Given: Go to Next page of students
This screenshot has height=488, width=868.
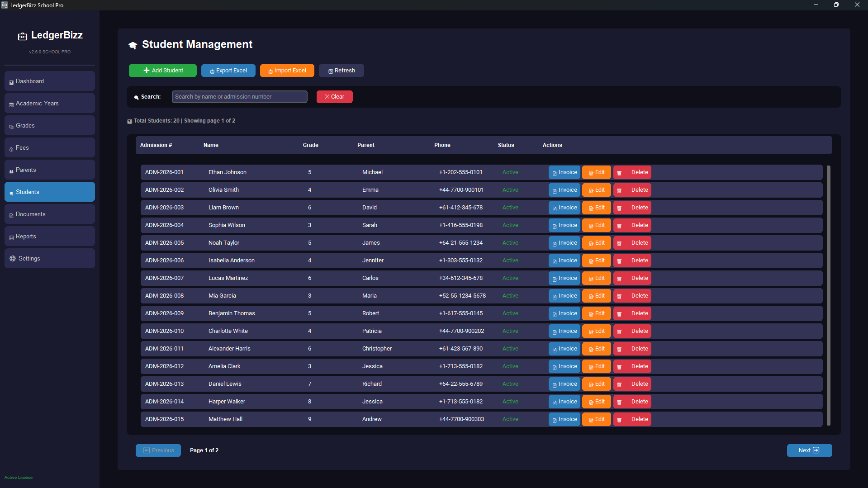Looking at the screenshot, I should [x=809, y=450].
